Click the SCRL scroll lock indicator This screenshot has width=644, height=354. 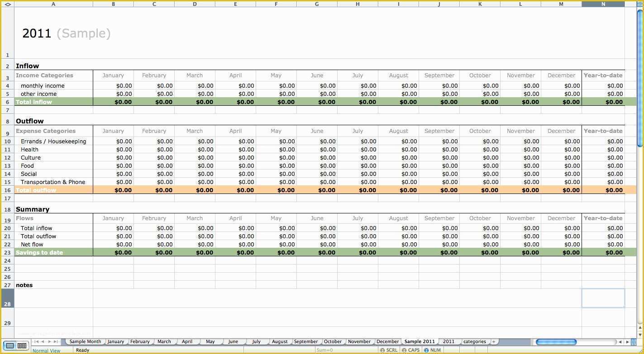pos(389,350)
